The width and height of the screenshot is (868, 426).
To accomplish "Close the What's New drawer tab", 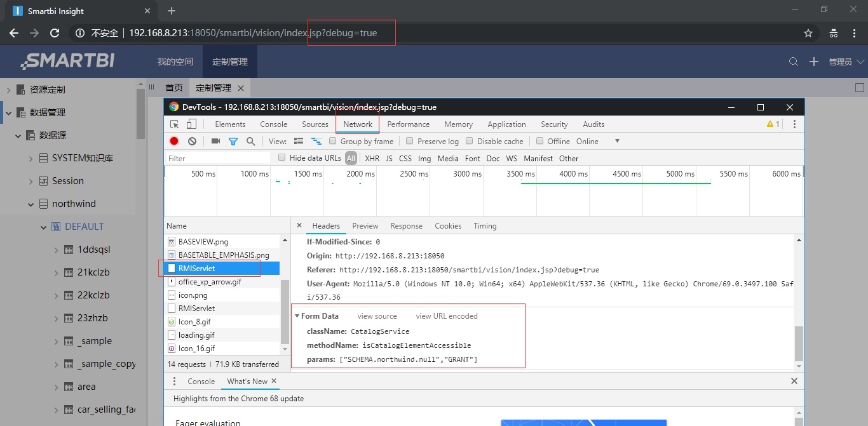I will point(274,381).
